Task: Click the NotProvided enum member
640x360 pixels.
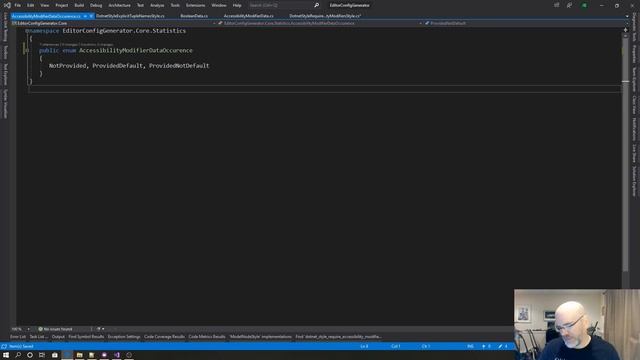Action: (x=67, y=65)
